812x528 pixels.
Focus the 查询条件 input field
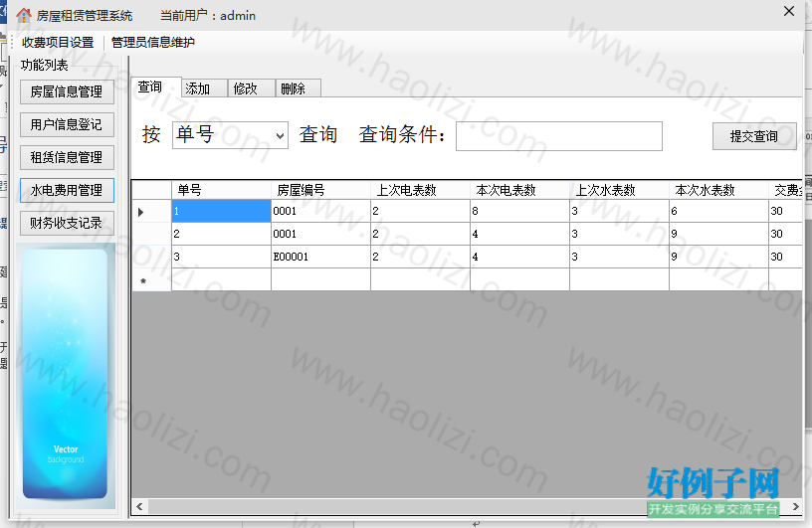tap(559, 136)
